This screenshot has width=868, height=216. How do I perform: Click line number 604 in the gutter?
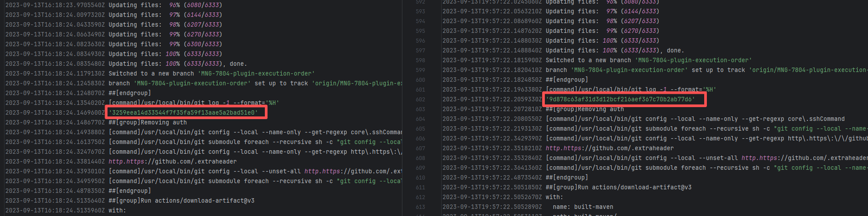(x=420, y=119)
